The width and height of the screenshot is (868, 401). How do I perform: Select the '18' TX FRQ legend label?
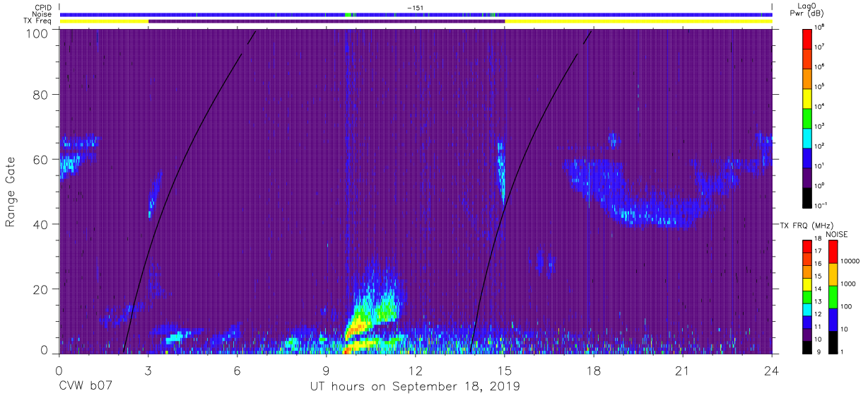coord(818,239)
